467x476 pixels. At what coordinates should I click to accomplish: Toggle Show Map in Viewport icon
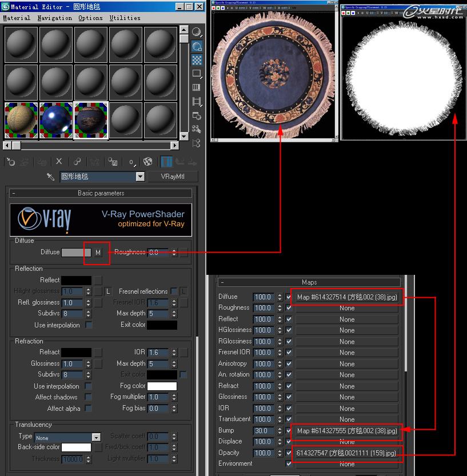coord(147,162)
